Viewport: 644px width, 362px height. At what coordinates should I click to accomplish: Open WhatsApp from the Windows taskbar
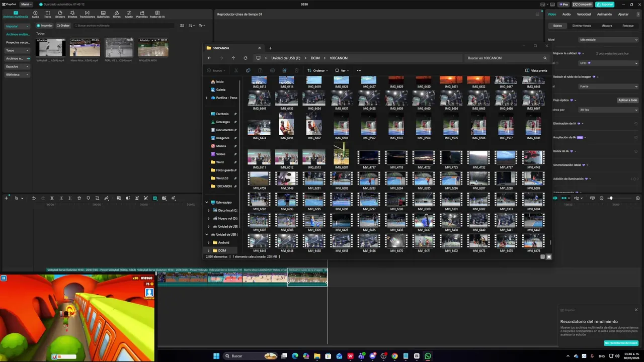[428, 356]
